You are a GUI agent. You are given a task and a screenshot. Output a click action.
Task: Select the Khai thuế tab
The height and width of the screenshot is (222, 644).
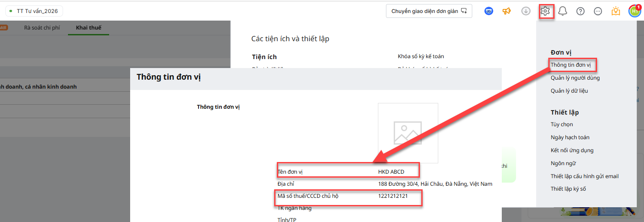point(89,28)
